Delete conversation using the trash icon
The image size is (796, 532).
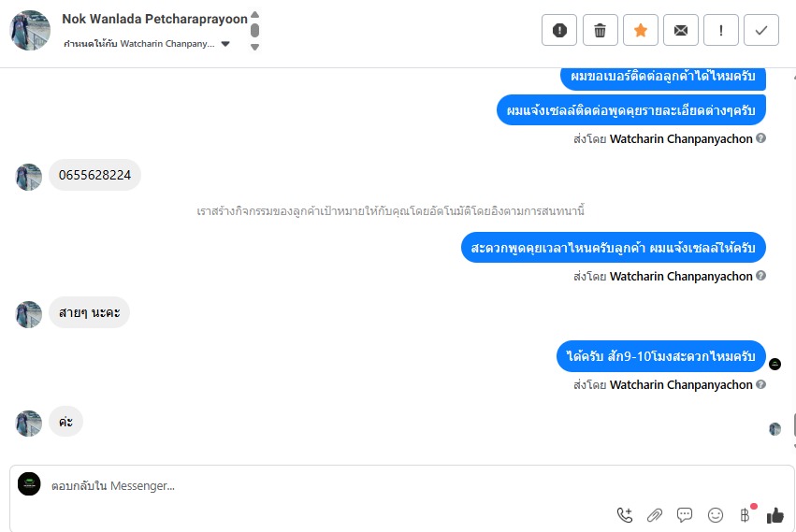click(x=601, y=31)
